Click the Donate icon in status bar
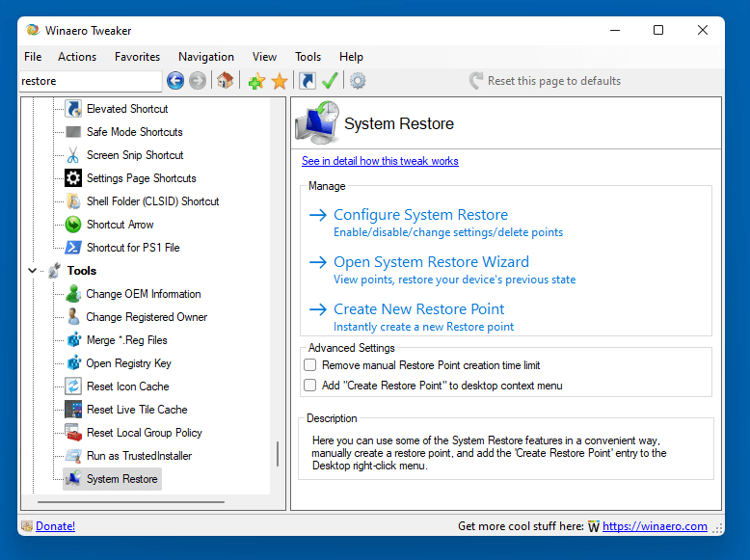The height and width of the screenshot is (560, 750). coord(27,526)
